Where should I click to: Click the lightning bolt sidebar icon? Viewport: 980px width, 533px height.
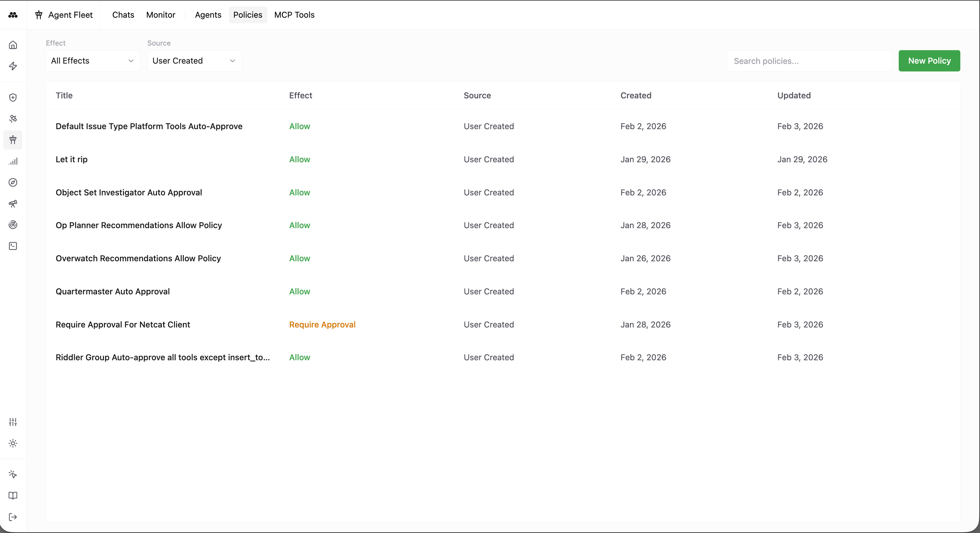13,66
